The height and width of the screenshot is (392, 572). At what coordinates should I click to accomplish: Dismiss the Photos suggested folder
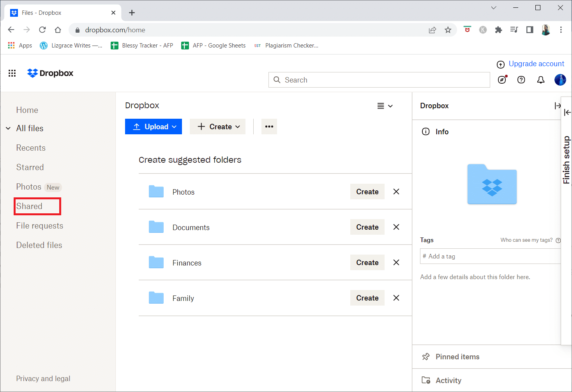click(396, 192)
